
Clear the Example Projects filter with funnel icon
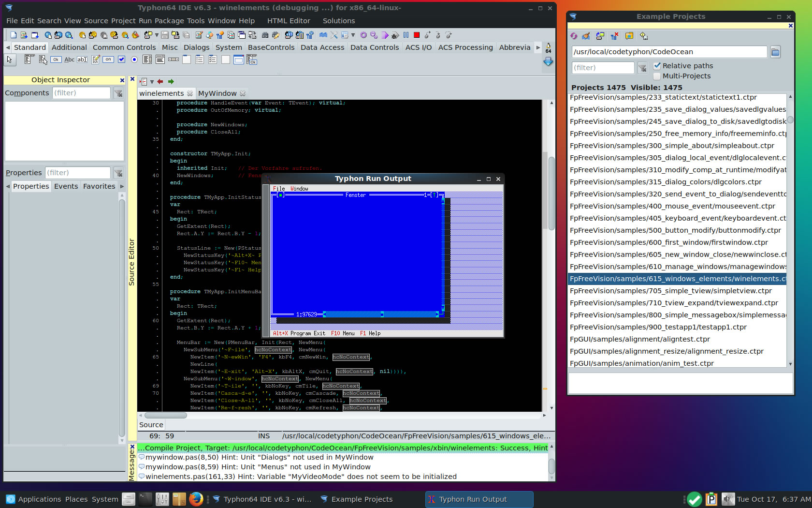coord(642,68)
